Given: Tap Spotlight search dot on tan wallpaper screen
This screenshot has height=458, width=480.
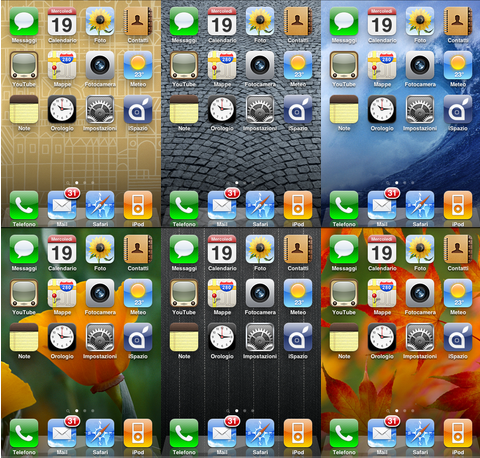Looking at the screenshot, I should pos(68,183).
